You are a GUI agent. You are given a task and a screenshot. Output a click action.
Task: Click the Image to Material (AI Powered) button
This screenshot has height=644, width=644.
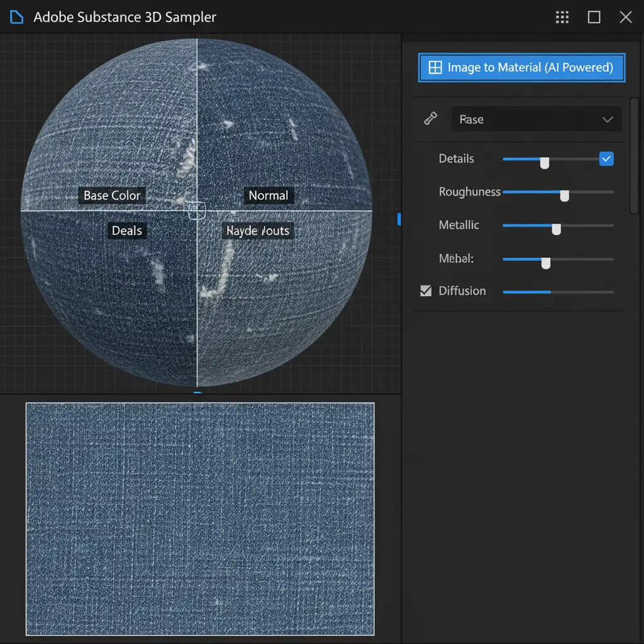[521, 68]
